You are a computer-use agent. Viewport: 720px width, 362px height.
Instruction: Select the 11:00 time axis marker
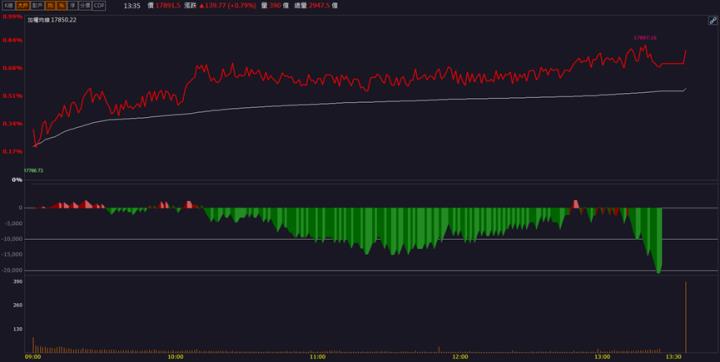click(x=317, y=357)
